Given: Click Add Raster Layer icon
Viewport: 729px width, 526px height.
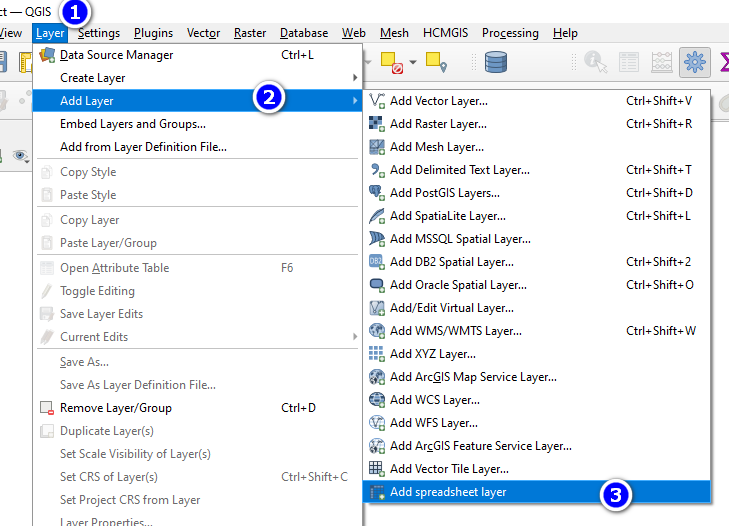Looking at the screenshot, I should point(377,124).
